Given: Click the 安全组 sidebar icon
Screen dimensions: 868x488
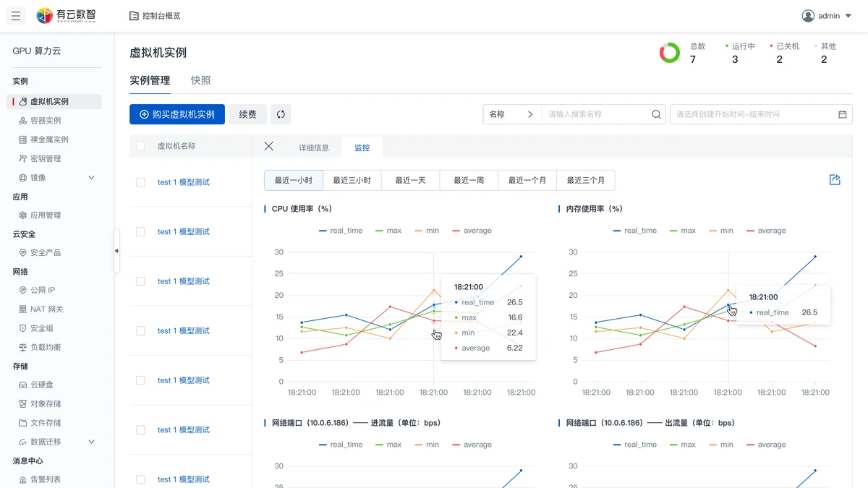Looking at the screenshot, I should (x=23, y=328).
